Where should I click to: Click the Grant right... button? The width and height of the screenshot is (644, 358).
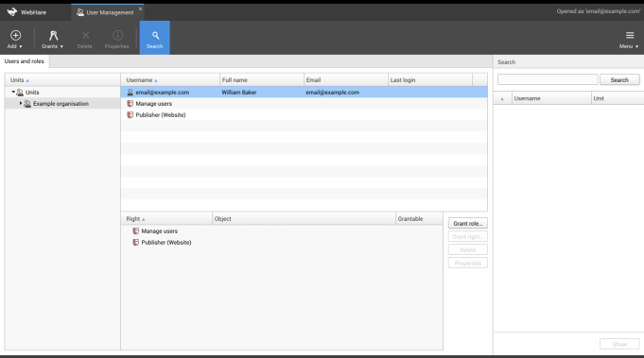pos(468,236)
